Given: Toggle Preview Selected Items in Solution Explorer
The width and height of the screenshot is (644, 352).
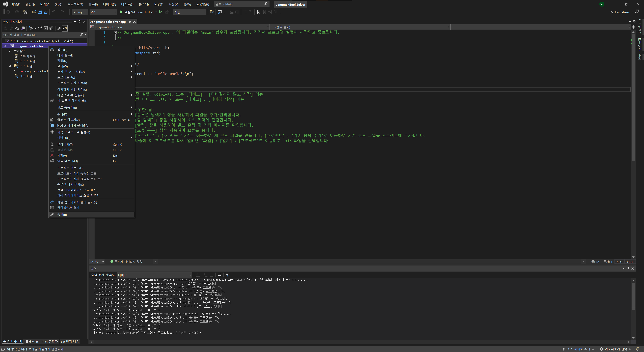Looking at the screenshot, I should point(65,28).
